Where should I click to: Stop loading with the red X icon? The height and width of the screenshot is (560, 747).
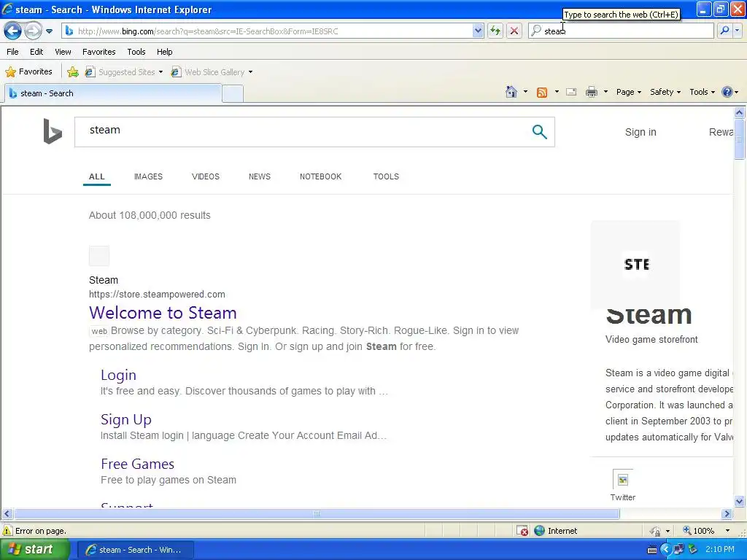[x=514, y=31]
